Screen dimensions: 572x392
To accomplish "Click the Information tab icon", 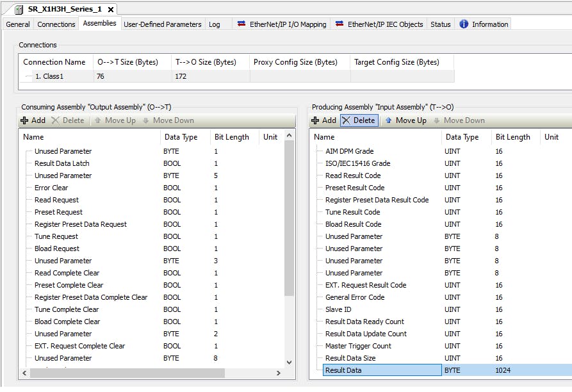I will coord(464,24).
